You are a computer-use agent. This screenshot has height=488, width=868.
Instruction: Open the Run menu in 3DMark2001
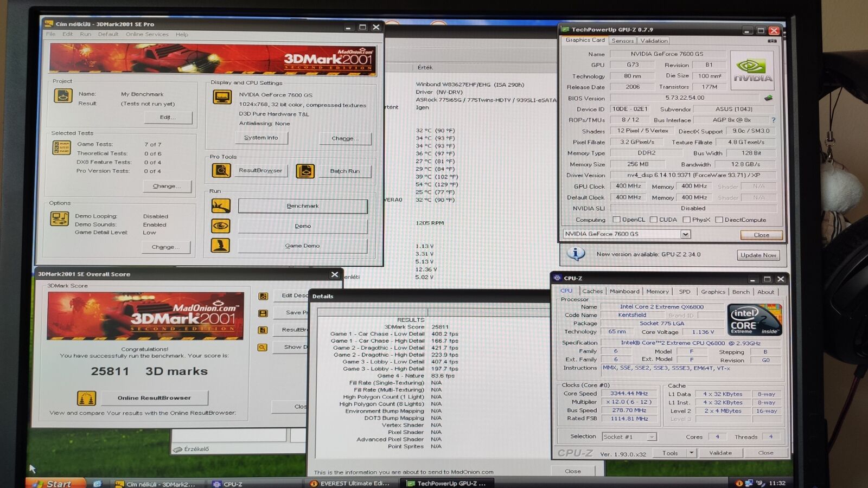86,34
